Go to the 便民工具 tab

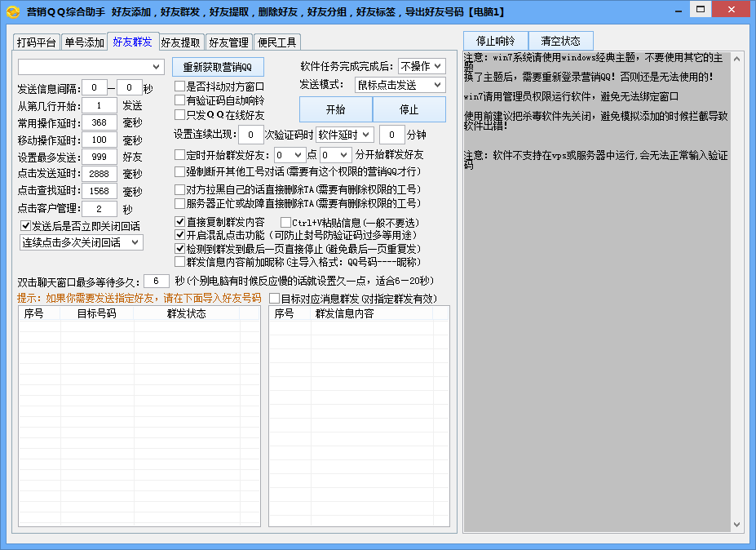276,42
